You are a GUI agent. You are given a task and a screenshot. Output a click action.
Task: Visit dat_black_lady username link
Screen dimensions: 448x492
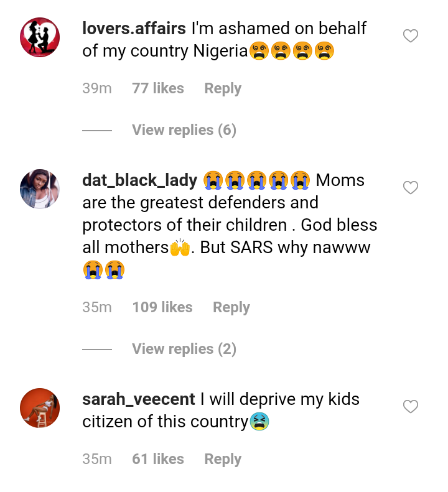[139, 180]
